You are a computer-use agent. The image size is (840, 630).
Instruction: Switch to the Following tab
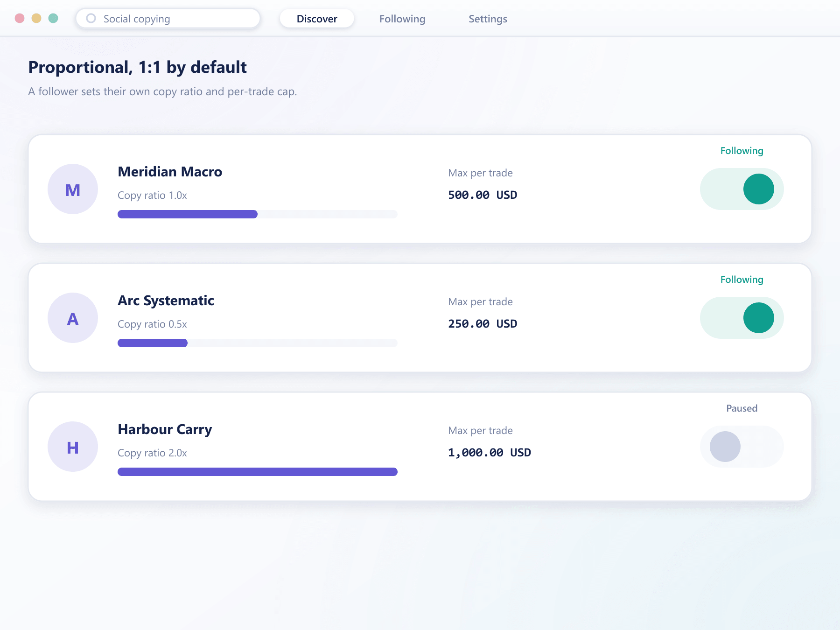click(402, 19)
